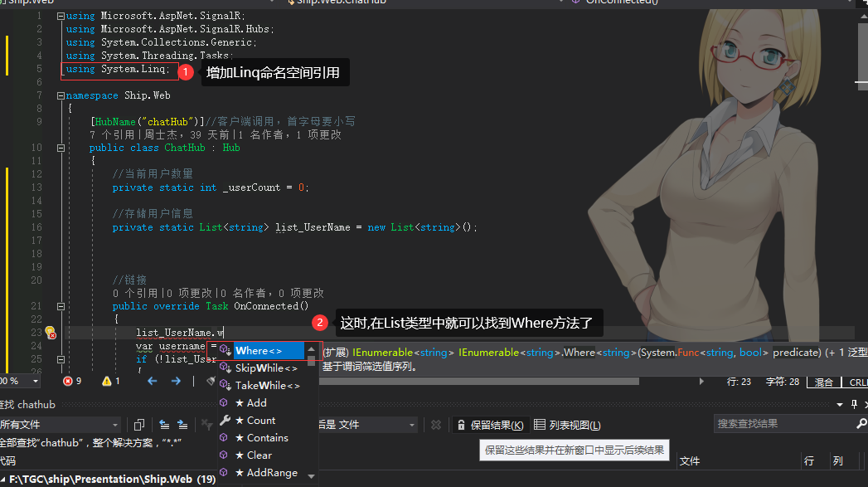Collapse the using directives block at line 1
The image size is (868, 487).
pyautogui.click(x=61, y=16)
